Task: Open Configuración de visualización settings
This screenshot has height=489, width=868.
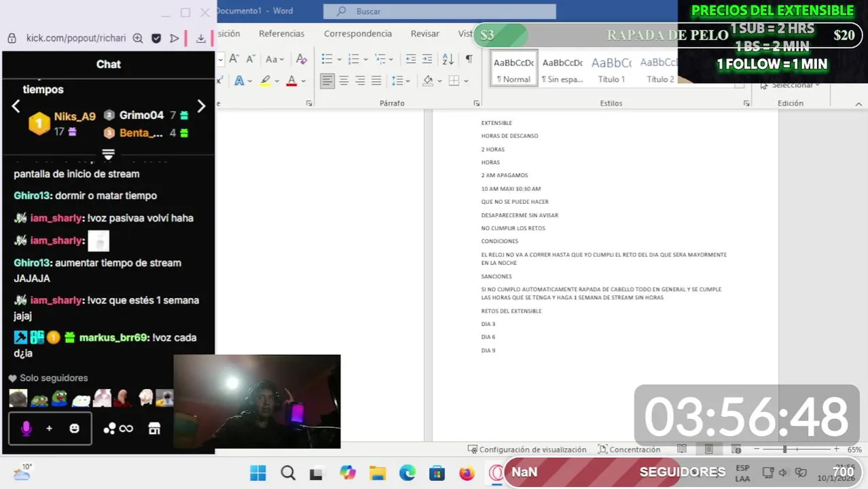Action: [527, 450]
